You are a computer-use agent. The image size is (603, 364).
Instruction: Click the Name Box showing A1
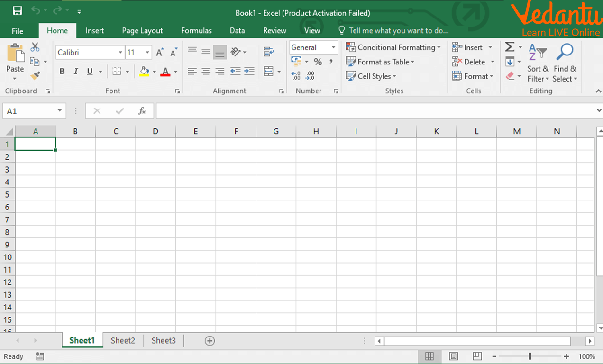pos(28,111)
